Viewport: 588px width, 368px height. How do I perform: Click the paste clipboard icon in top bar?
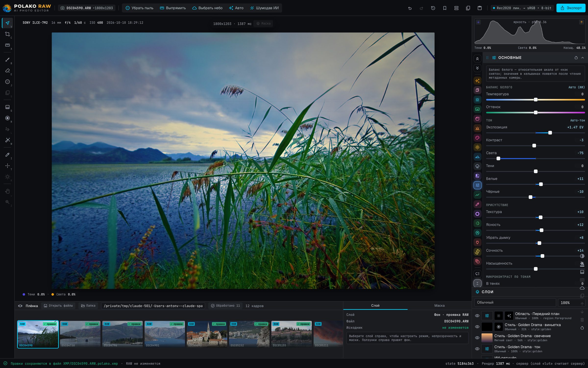pyautogui.click(x=480, y=8)
